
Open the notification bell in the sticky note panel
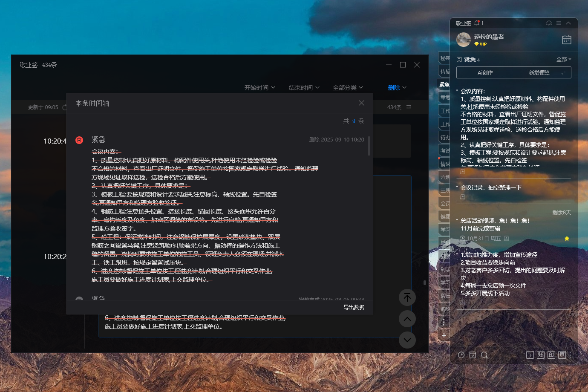pyautogui.click(x=477, y=23)
